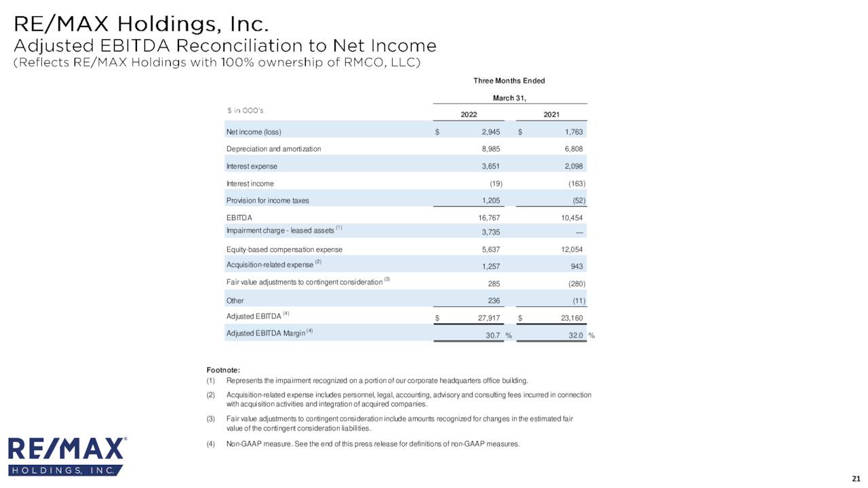
Task: Select fair value adjustment value (280)
Action: tap(576, 284)
